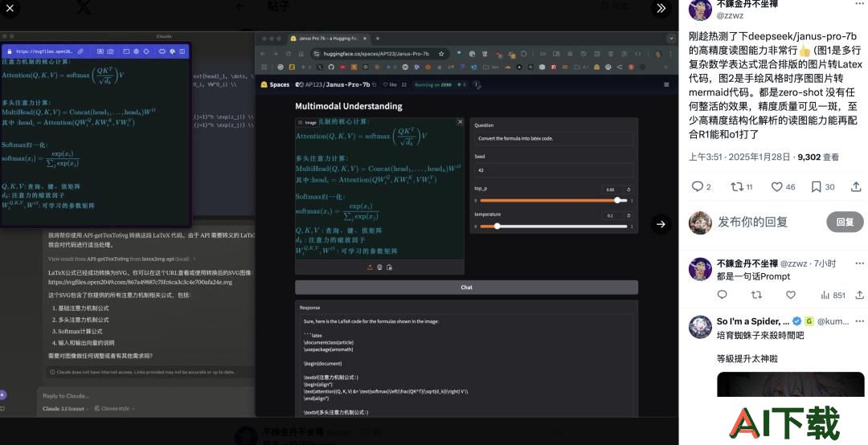Click the share icon on the main tweet
Screen dimensions: 868x445
click(856, 187)
